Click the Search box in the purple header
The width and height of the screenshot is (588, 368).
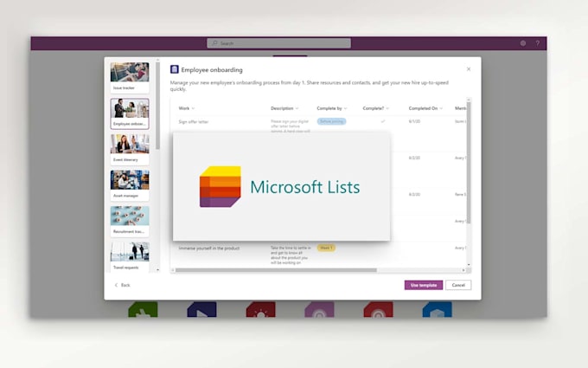(278, 43)
